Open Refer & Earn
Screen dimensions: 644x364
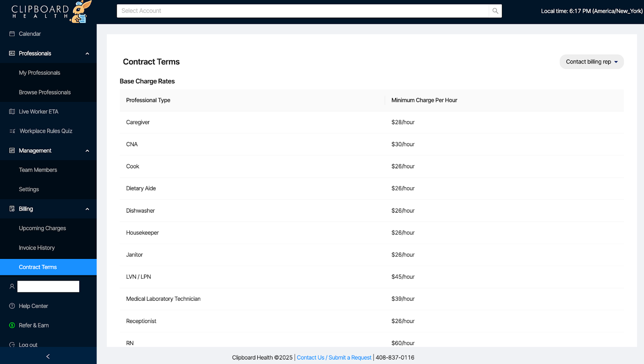point(34,325)
